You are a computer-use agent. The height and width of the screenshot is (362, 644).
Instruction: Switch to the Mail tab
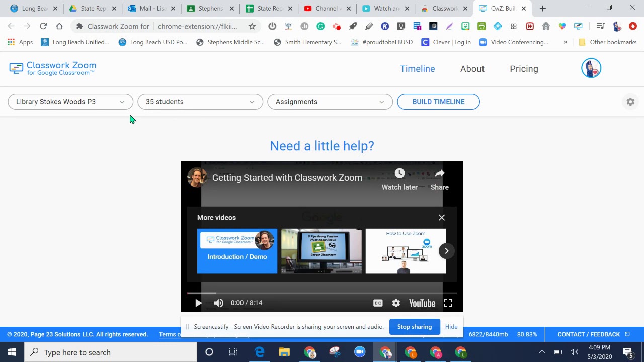point(151,8)
